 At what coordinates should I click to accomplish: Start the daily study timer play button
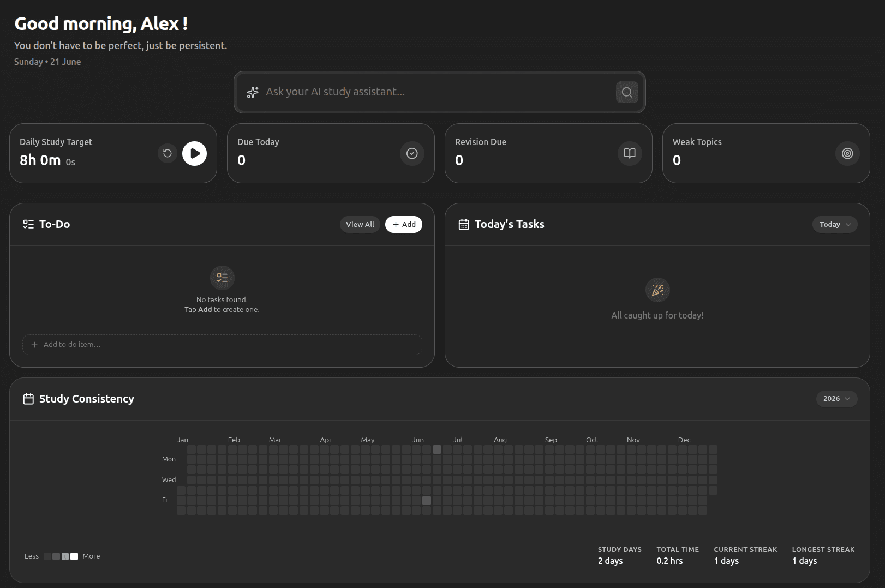tap(194, 153)
